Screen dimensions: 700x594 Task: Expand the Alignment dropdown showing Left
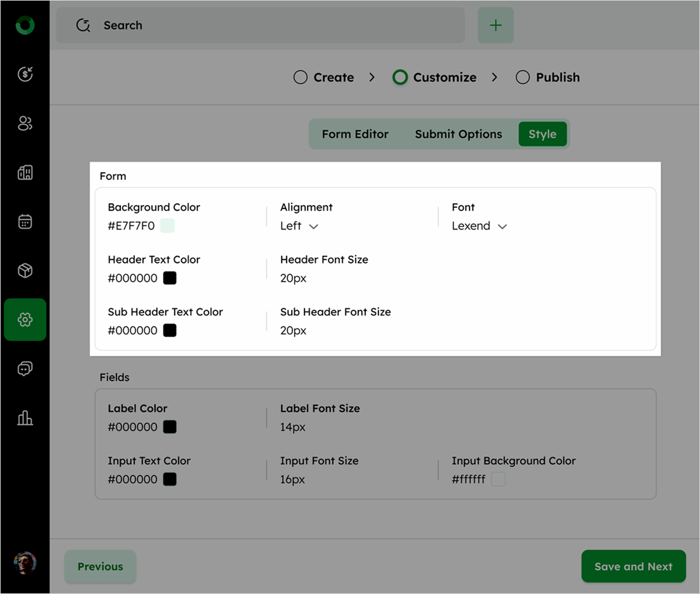pyautogui.click(x=300, y=226)
